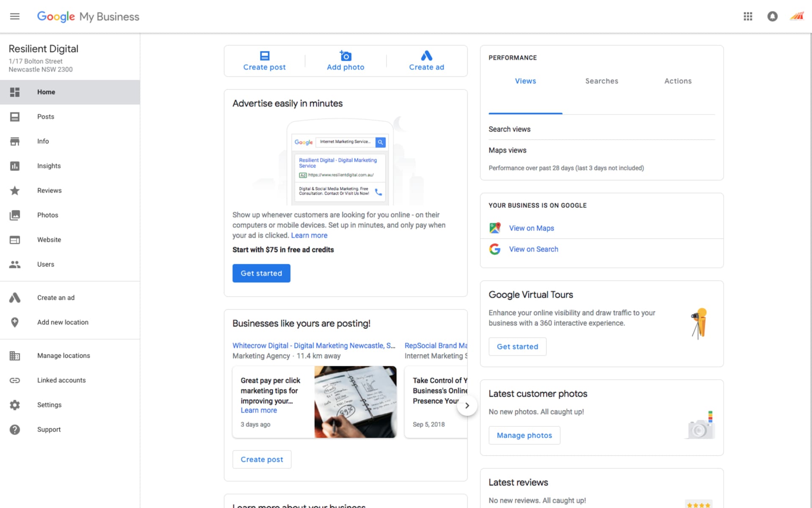Click Create post button below posts carousel

pyautogui.click(x=262, y=459)
